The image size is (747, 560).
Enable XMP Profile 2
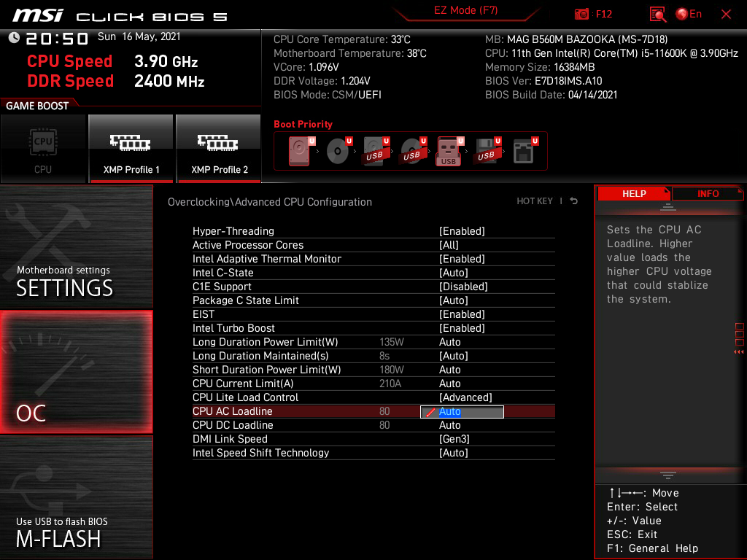point(219,149)
